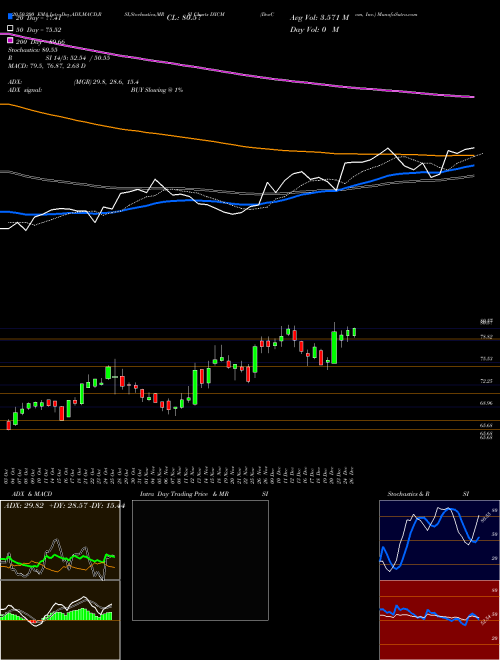Click the tall green candlestick near 20 Dec

[x=334, y=347]
